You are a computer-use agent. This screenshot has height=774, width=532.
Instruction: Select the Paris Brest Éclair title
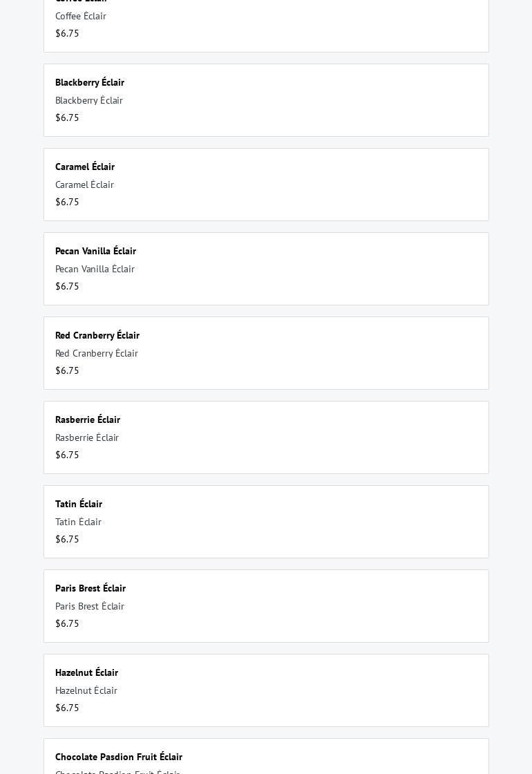[x=91, y=588]
